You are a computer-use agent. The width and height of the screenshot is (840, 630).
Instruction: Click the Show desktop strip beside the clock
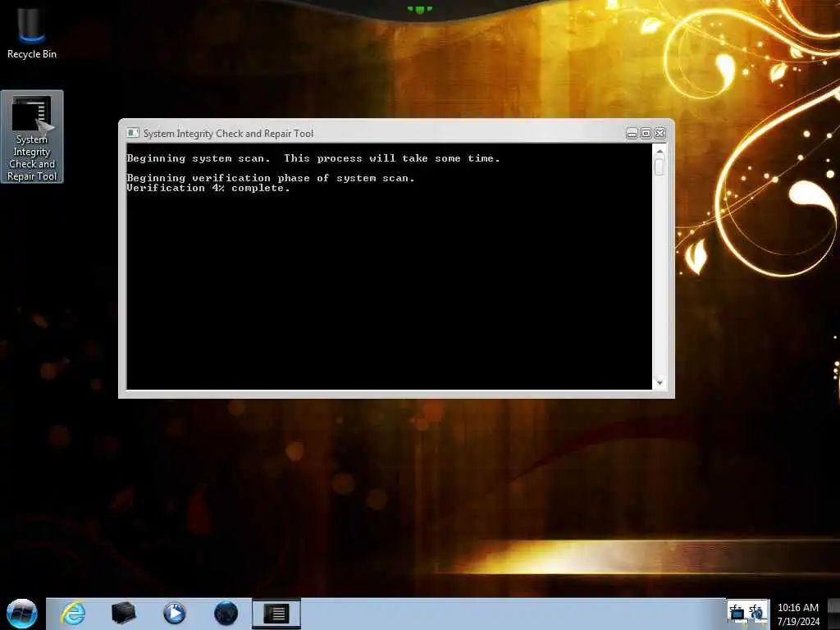(x=834, y=614)
